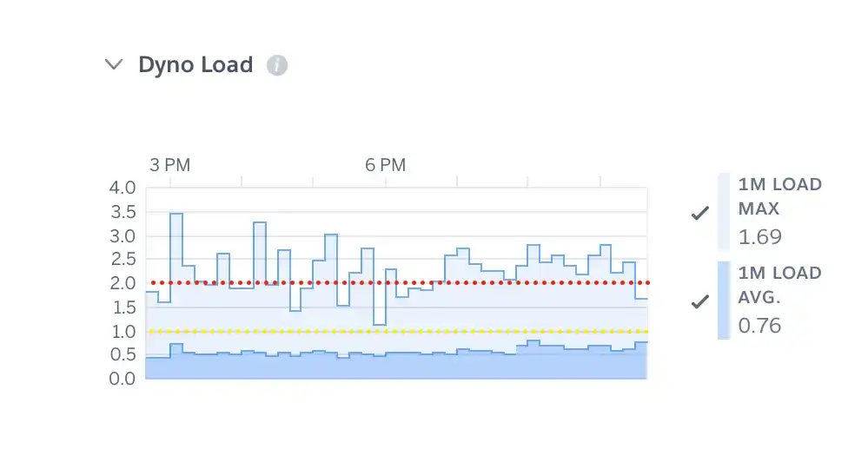
Task: Click the 4.0 y-axis label
Action: [x=123, y=188]
